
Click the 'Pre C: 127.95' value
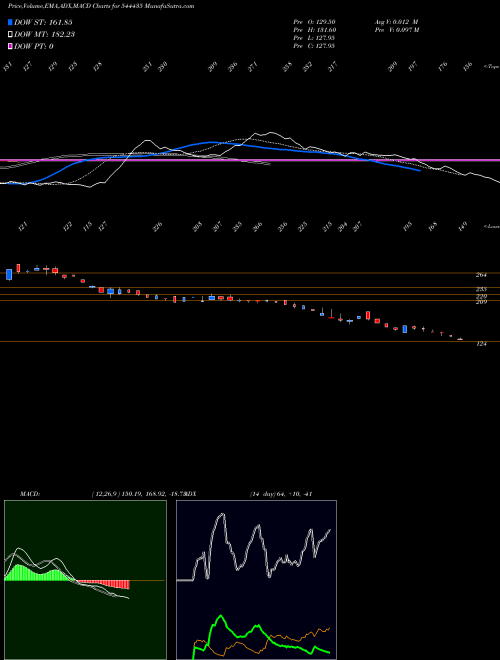[x=314, y=46]
